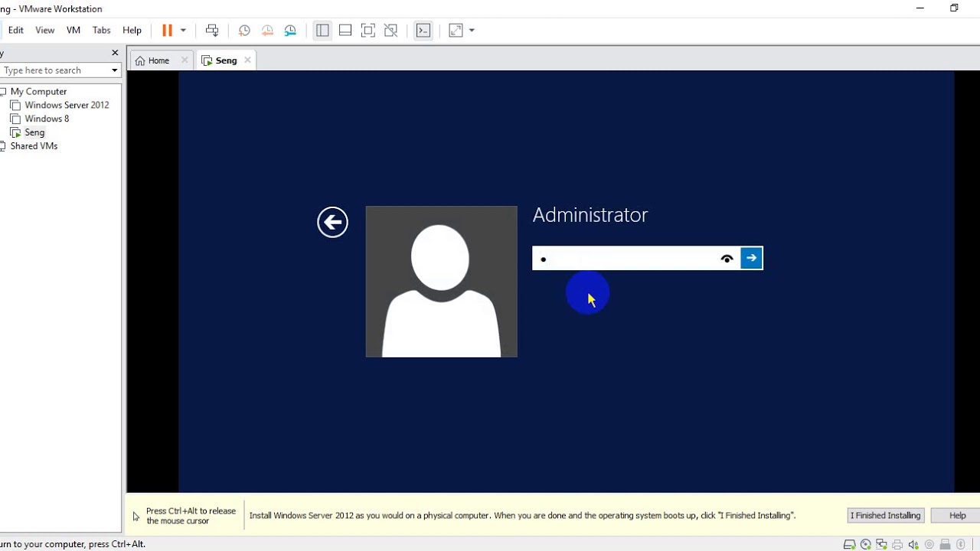Viewport: 980px width, 551px height.
Task: Open the power options dropdown beside Pause
Action: pyautogui.click(x=183, y=31)
